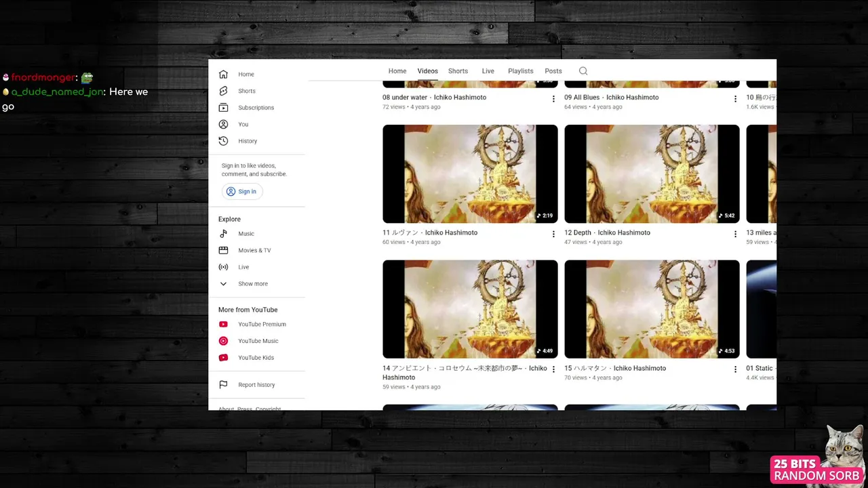Screen dimensions: 868x488
Task: Click the YouTube Kids logo icon
Action: point(223,358)
